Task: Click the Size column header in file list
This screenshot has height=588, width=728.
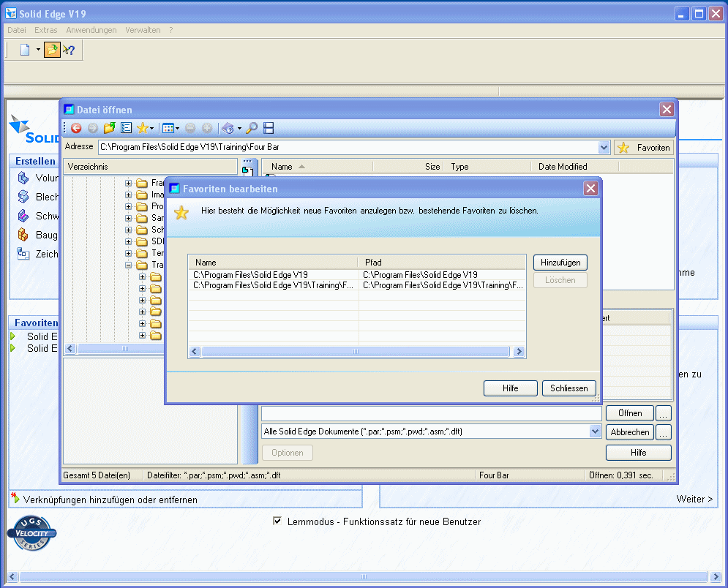Action: tap(408, 167)
